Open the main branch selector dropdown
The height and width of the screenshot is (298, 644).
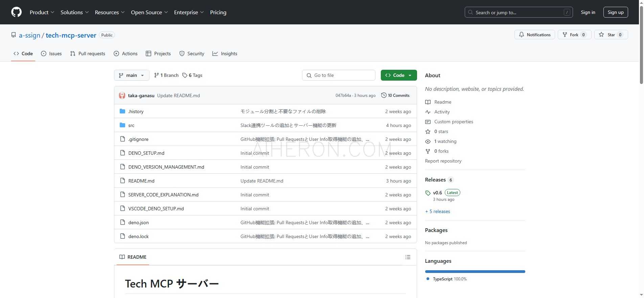coord(132,75)
